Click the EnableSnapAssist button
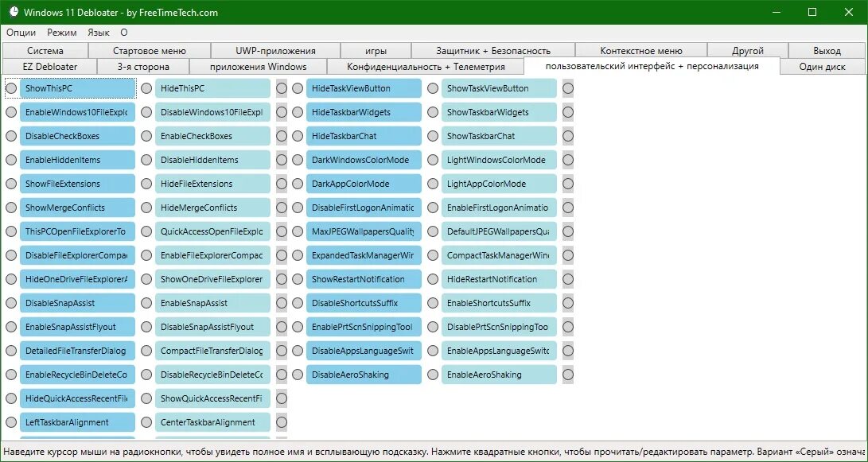 212,303
